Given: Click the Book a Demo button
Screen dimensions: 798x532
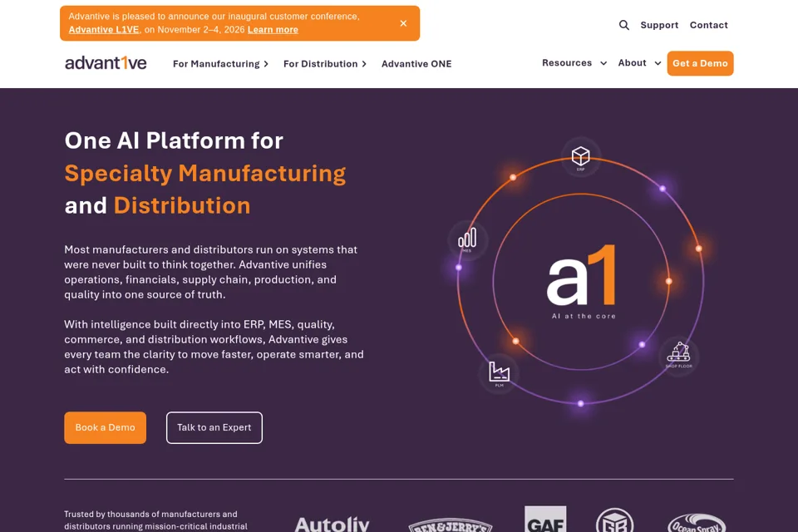Looking at the screenshot, I should [x=105, y=427].
